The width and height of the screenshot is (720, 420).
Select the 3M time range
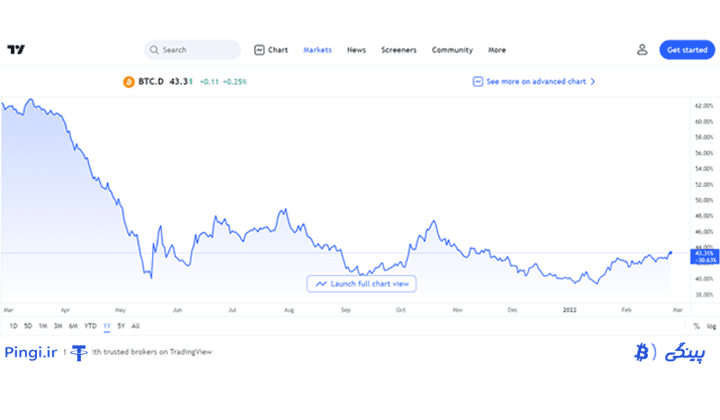pyautogui.click(x=58, y=326)
